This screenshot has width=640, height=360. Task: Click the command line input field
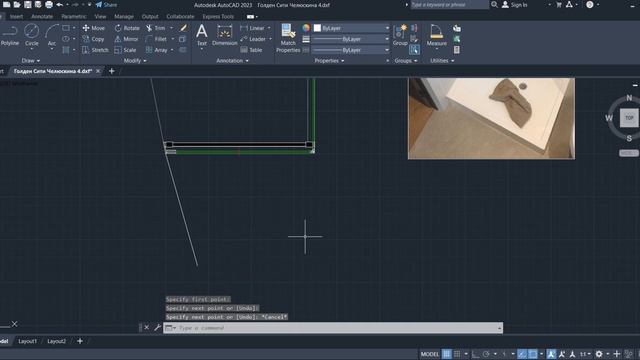tap(333, 328)
